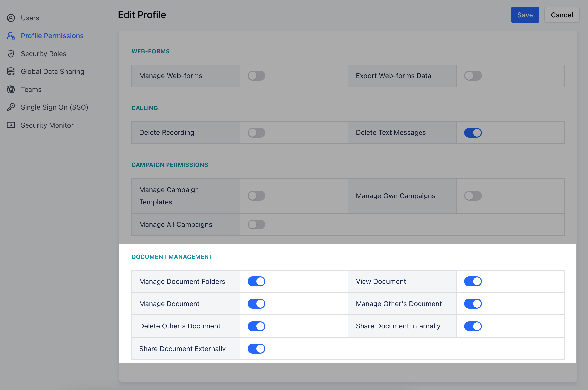Viewport: 588px width, 390px height.
Task: Enable the Manage Web-forms toggle
Action: (x=256, y=76)
